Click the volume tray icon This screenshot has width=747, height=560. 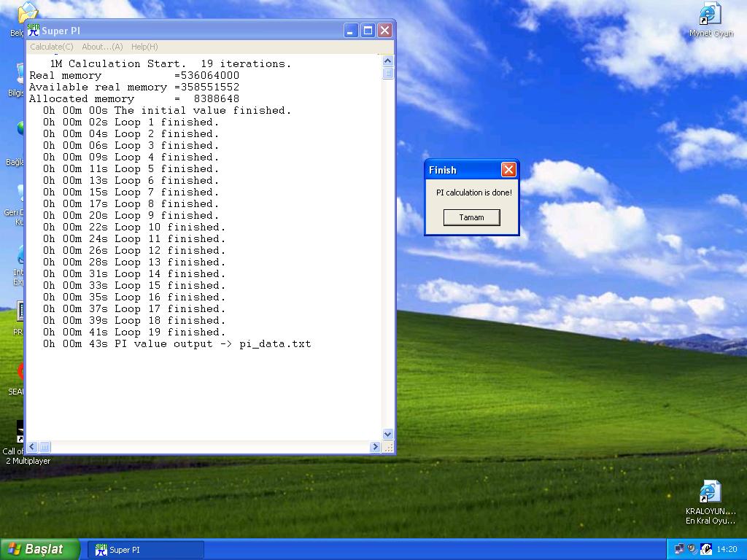(x=692, y=549)
